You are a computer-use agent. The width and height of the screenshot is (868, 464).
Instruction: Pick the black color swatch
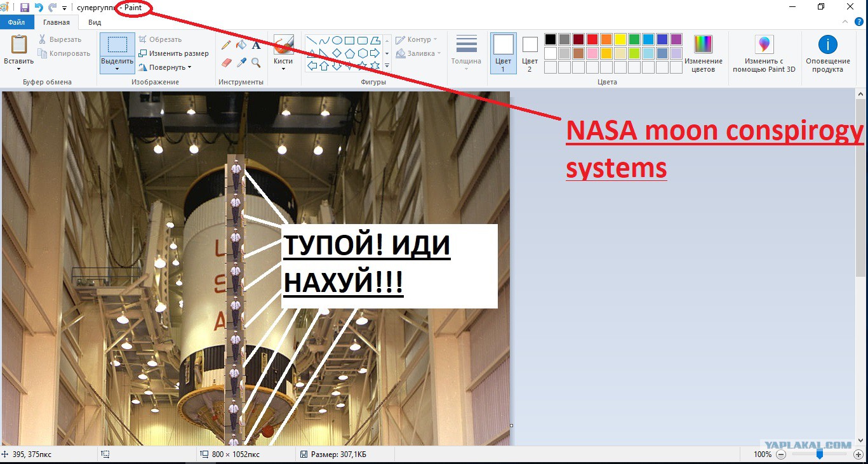(x=551, y=39)
